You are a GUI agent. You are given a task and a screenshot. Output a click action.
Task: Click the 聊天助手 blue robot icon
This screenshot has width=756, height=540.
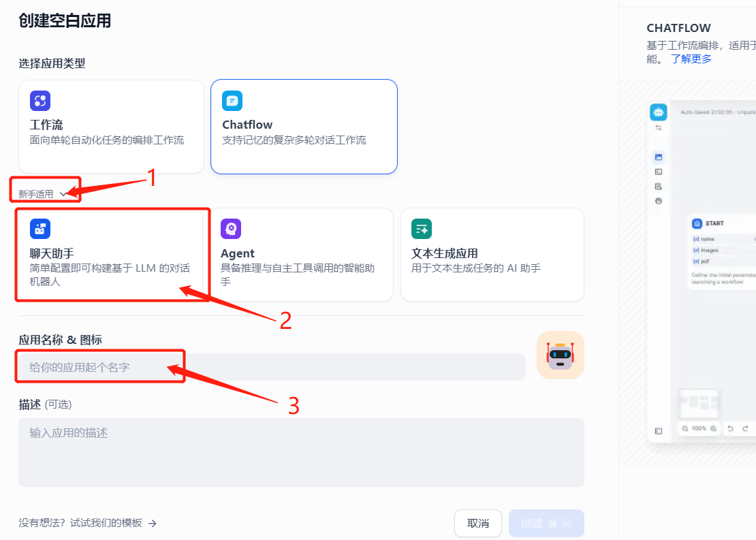click(40, 229)
